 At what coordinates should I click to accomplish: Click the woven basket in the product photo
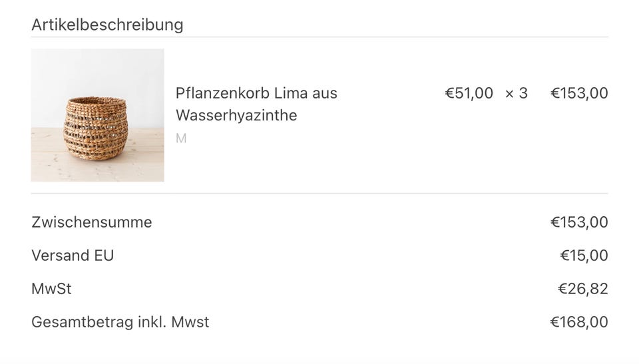pos(95,128)
